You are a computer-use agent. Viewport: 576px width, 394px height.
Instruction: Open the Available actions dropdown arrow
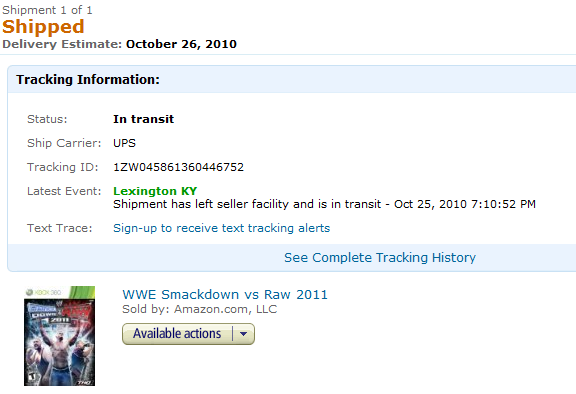(x=243, y=334)
